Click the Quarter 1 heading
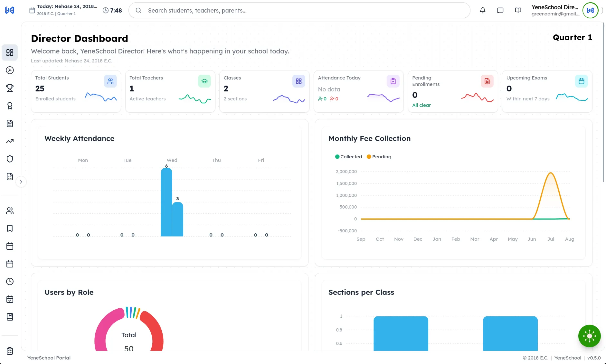606x364 pixels. click(573, 37)
